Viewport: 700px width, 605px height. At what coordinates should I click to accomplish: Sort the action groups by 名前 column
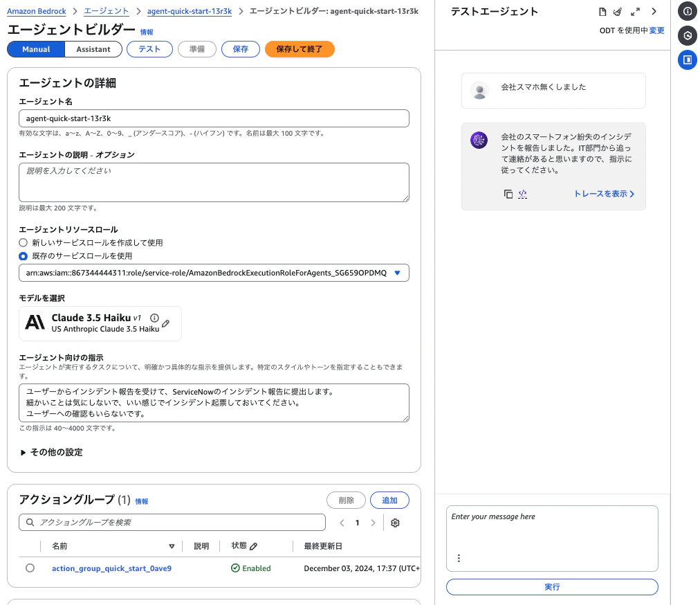(172, 546)
